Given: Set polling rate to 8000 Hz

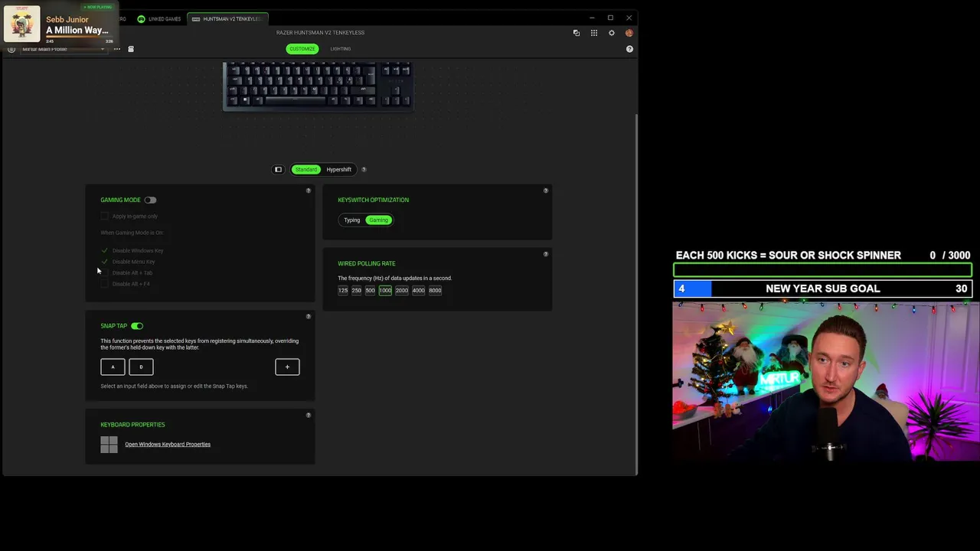Looking at the screenshot, I should click(x=435, y=291).
